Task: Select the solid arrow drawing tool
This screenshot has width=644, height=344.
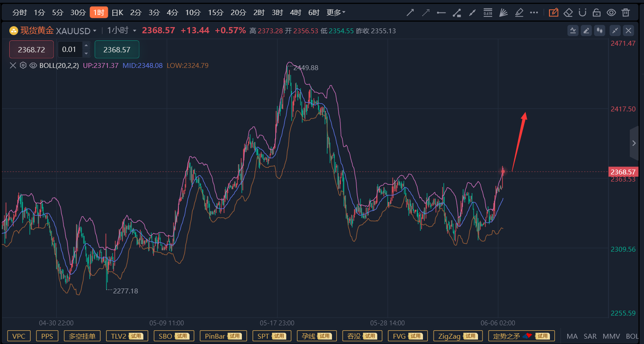Action: pos(410,12)
